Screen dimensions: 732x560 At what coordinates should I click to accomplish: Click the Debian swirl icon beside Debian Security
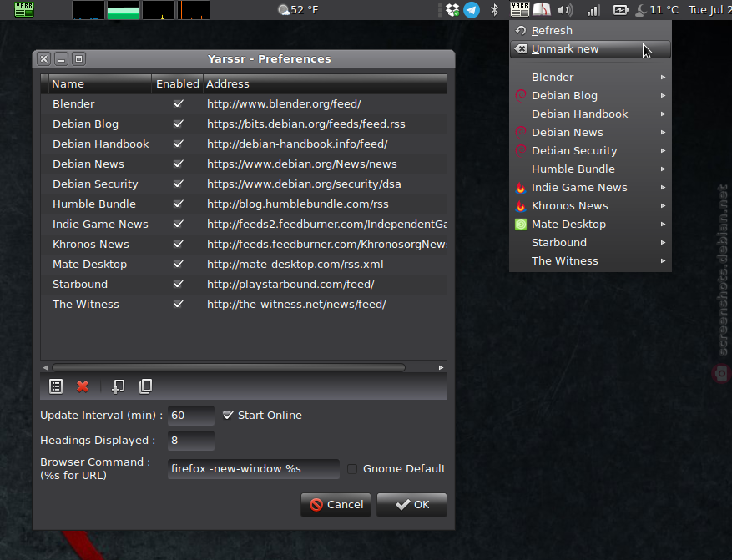coord(521,151)
